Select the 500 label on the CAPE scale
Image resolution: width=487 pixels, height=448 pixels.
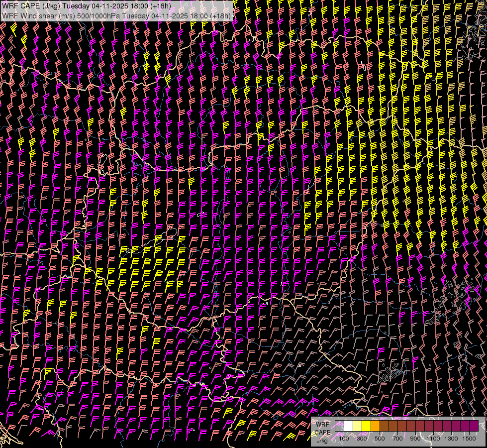tap(380, 439)
